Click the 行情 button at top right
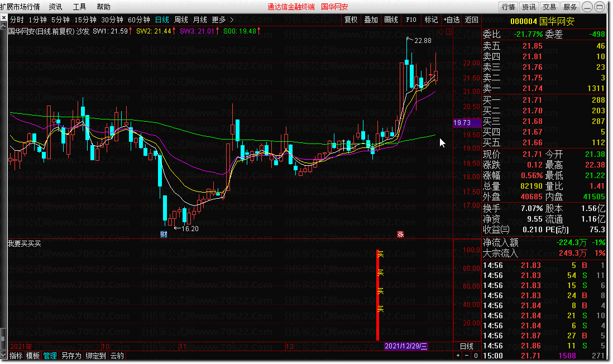 coord(508,7)
